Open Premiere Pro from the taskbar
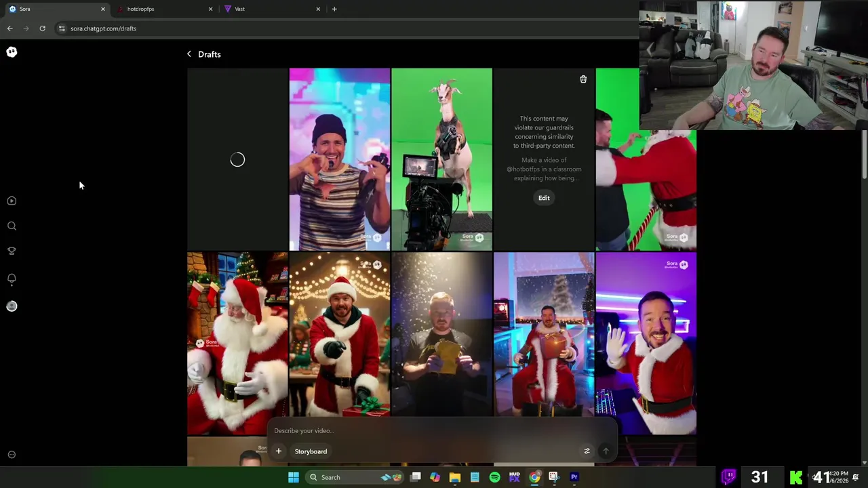The image size is (868, 488). pos(574,477)
